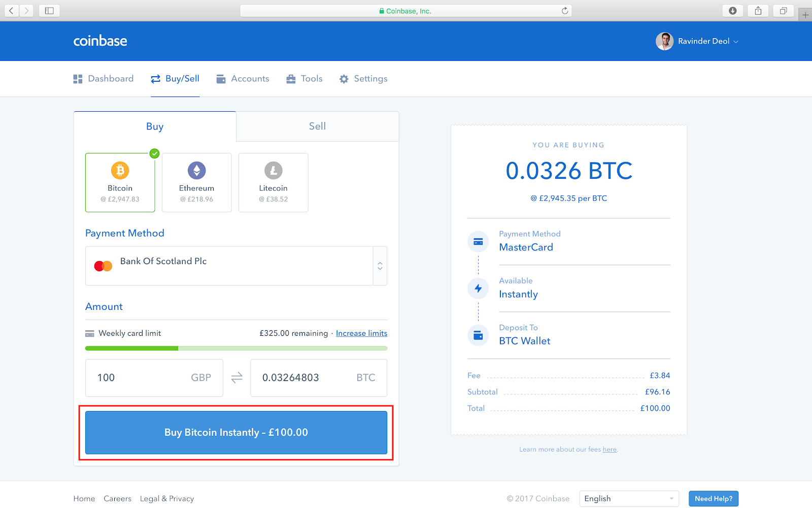Click the Available lightning bolt icon
The width and height of the screenshot is (812, 508).
click(478, 289)
